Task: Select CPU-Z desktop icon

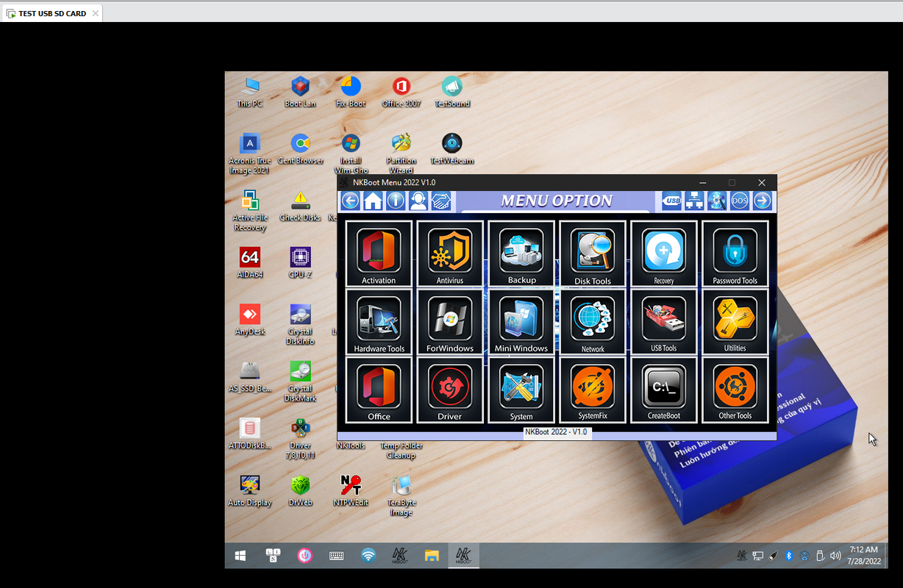Action: [300, 263]
